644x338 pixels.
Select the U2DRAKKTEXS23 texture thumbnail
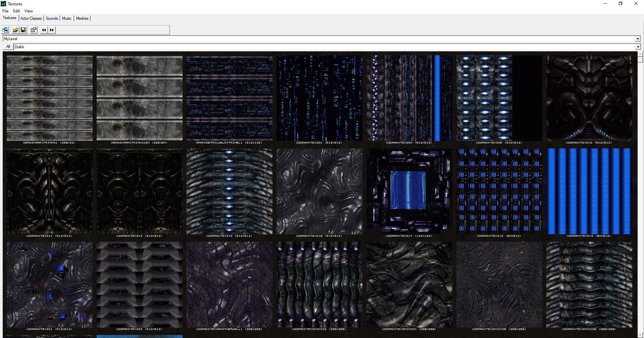point(140,285)
